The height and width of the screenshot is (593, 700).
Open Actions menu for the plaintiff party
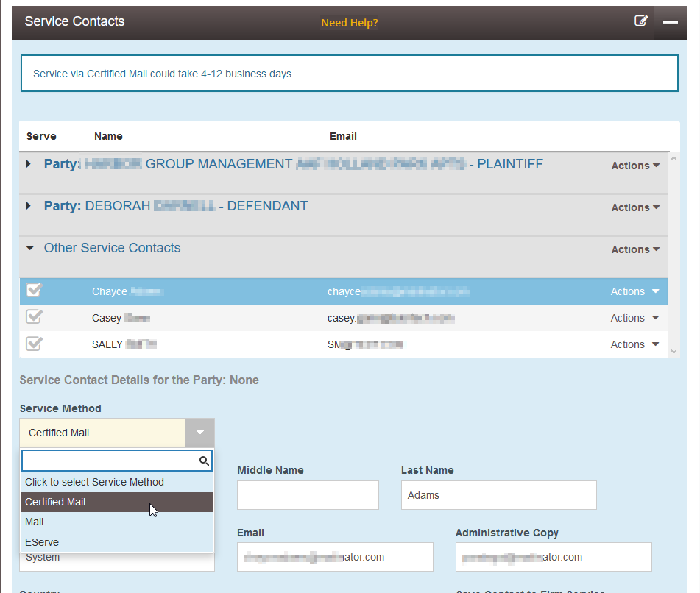635,166
